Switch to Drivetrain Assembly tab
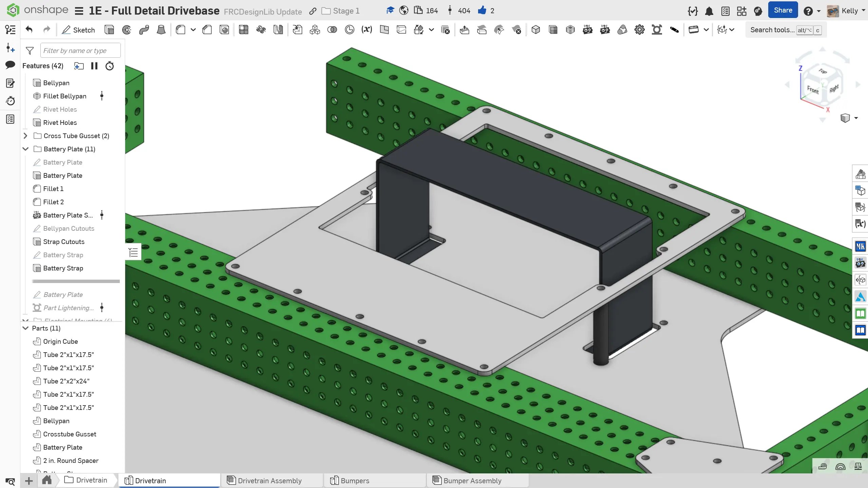 [269, 481]
